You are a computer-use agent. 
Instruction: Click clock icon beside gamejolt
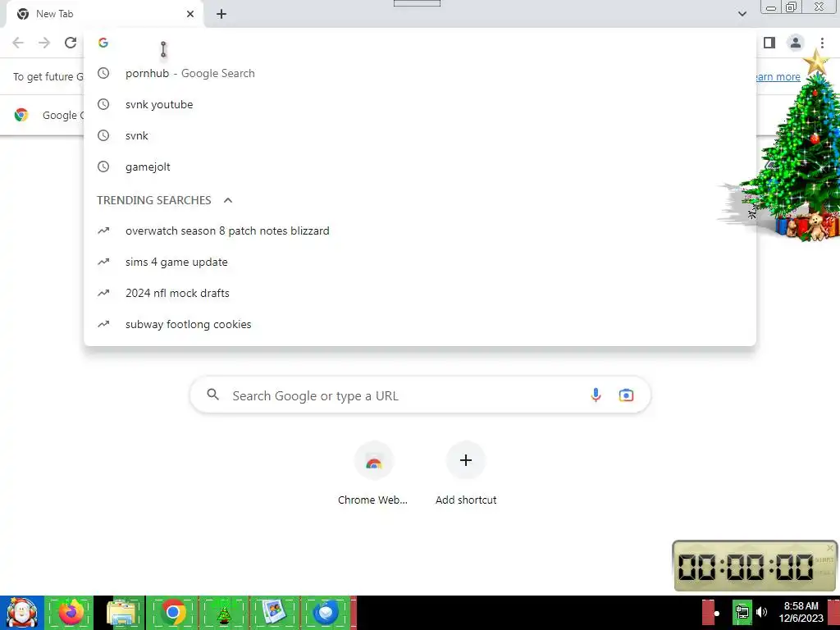click(x=103, y=167)
